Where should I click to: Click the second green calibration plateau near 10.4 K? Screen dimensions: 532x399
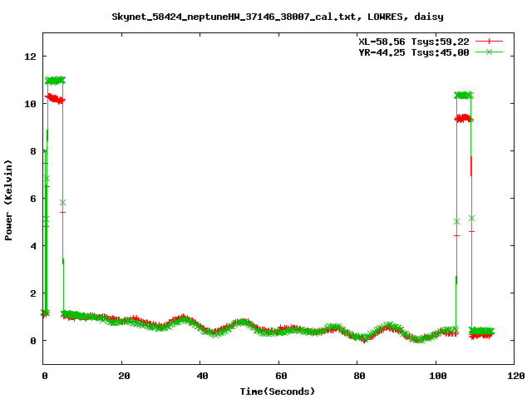[464, 96]
